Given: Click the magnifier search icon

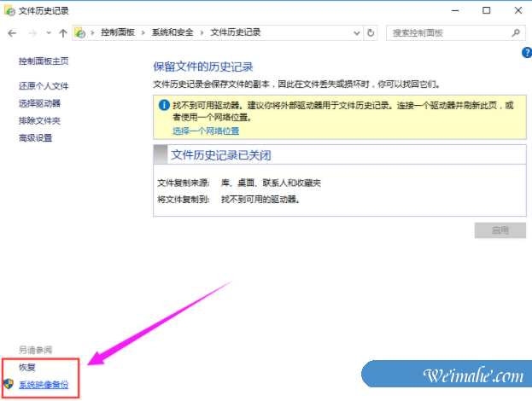Looking at the screenshot, I should coord(516,33).
